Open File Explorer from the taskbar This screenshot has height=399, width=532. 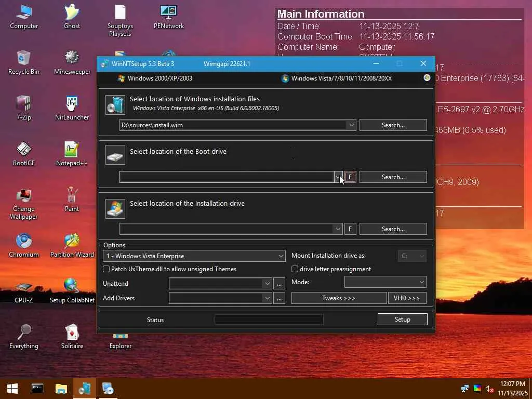pos(61,389)
